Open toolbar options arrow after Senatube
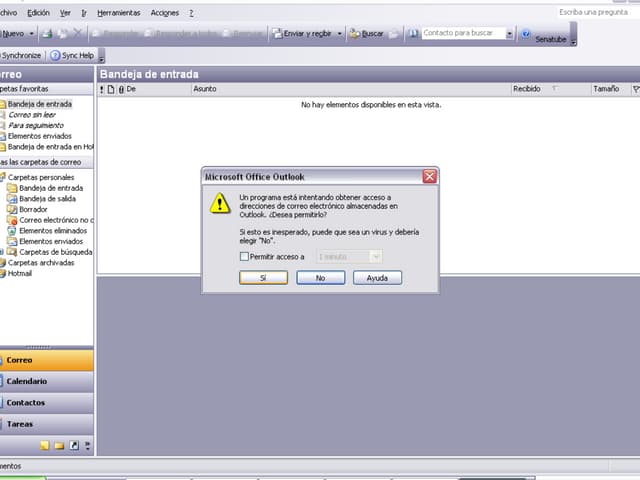640x480 pixels. (x=573, y=42)
